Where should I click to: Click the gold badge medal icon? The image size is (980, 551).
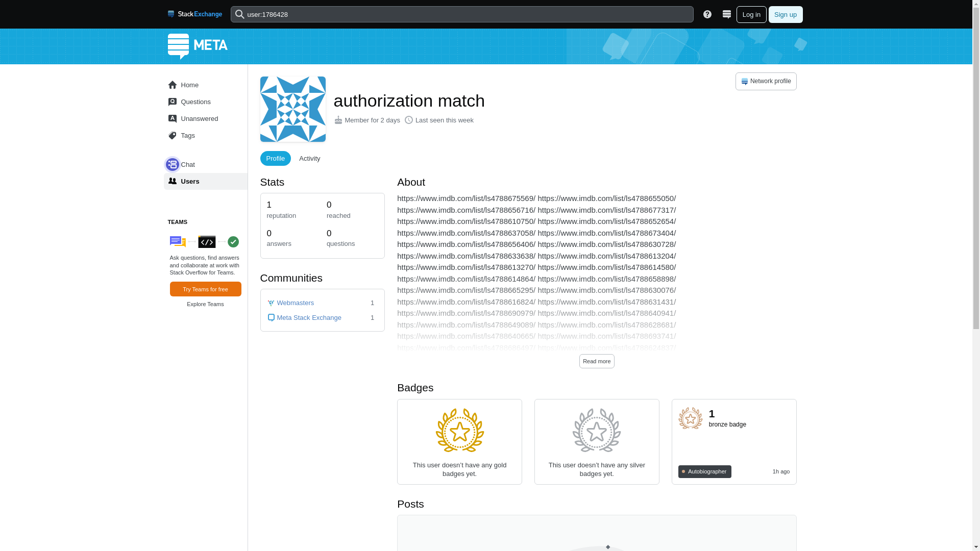tap(459, 430)
